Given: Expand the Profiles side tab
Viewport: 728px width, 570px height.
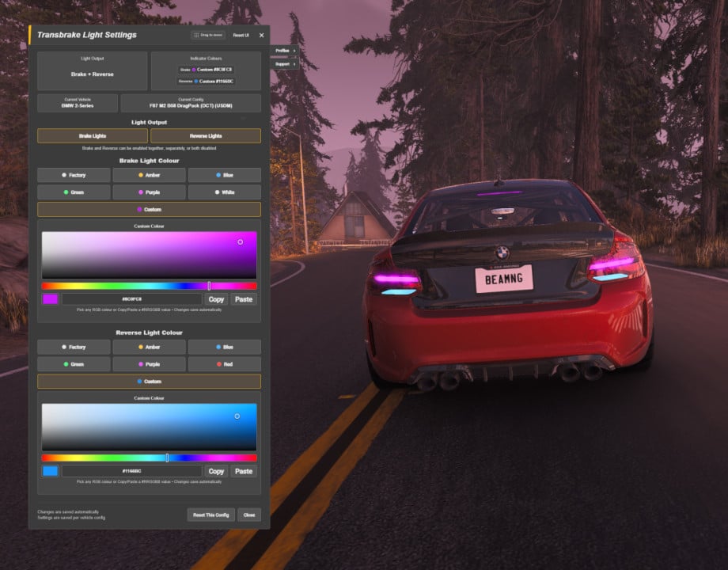Looking at the screenshot, I should point(285,51).
